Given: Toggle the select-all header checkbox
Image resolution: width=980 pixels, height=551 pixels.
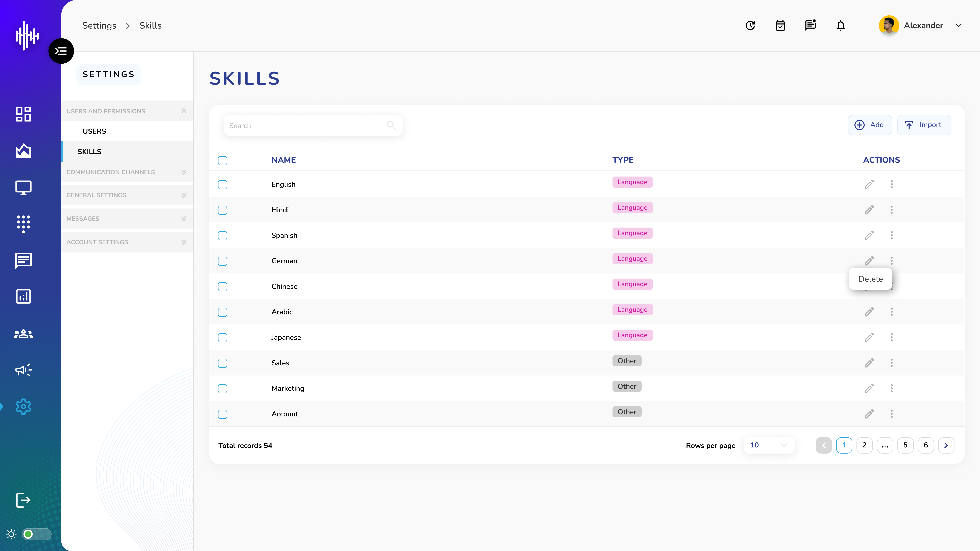Looking at the screenshot, I should (x=223, y=161).
